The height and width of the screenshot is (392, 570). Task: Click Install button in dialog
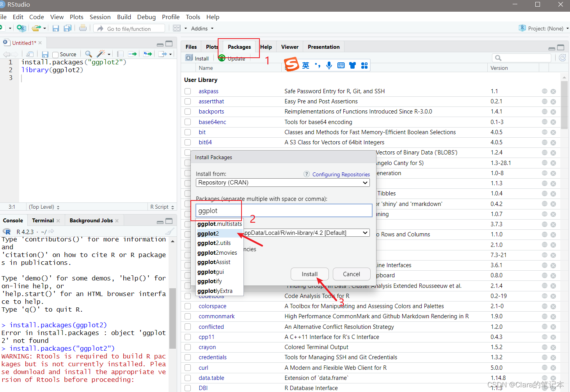click(x=310, y=274)
